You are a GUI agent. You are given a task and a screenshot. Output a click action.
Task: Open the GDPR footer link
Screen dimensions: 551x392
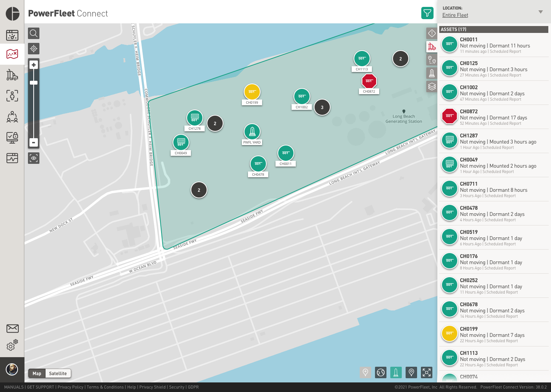tap(193, 387)
